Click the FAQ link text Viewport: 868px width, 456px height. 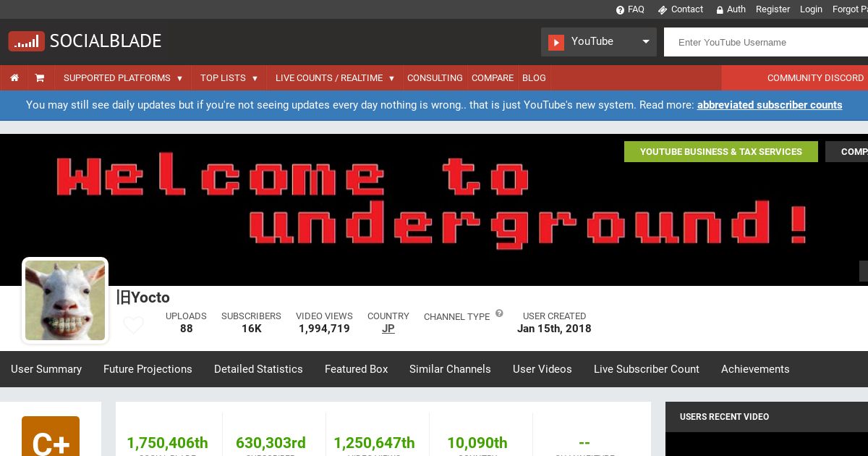coord(636,9)
